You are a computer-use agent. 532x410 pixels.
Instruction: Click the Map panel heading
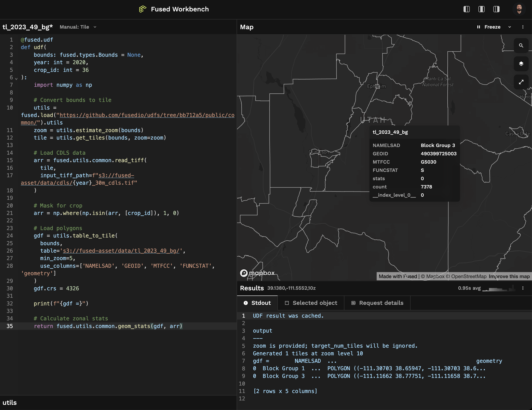click(247, 27)
